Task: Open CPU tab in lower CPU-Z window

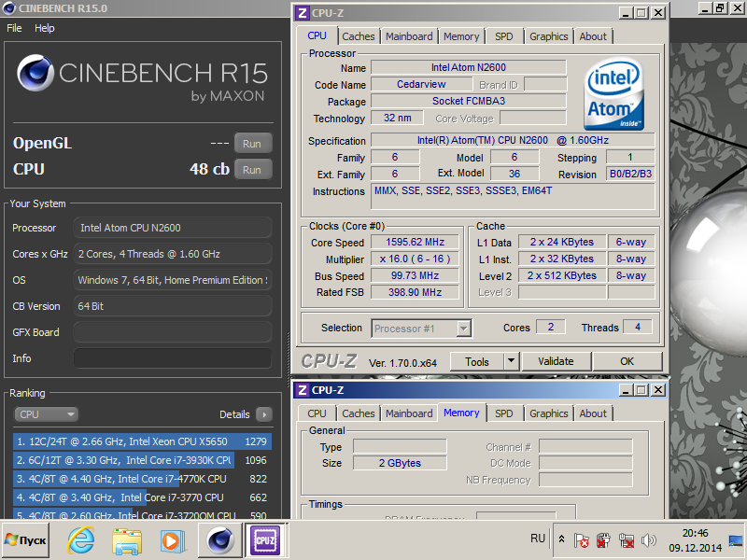Action: pyautogui.click(x=317, y=413)
